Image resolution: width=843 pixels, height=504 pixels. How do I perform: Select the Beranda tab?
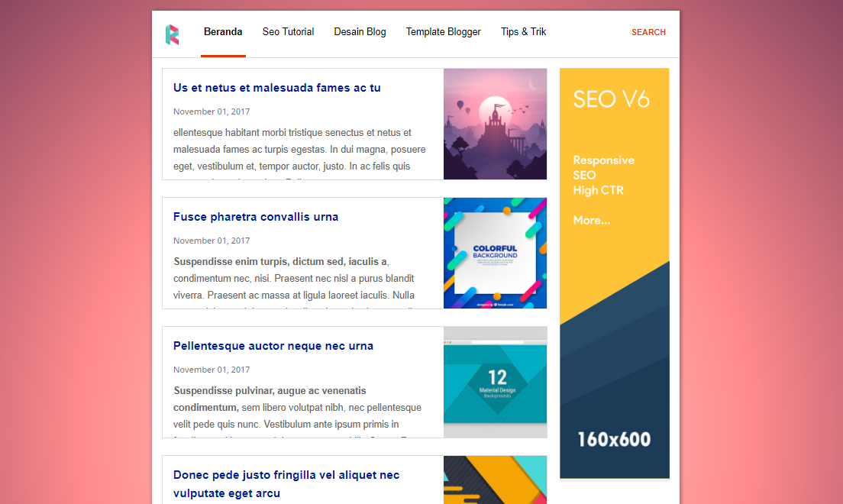(223, 31)
